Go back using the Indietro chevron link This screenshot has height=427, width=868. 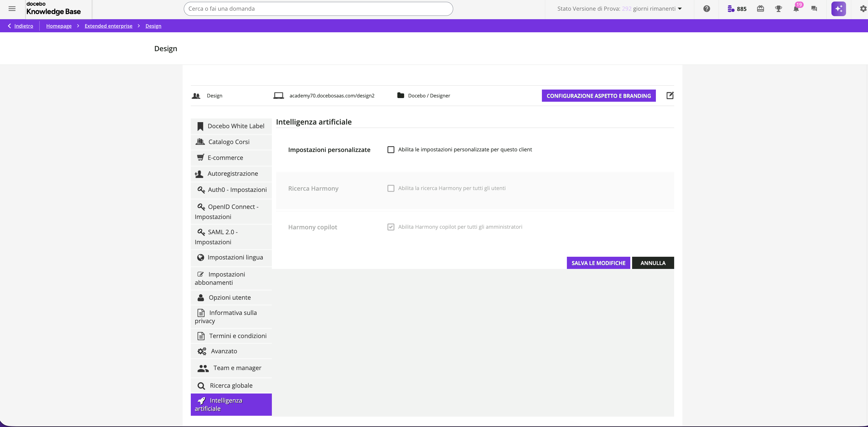20,26
